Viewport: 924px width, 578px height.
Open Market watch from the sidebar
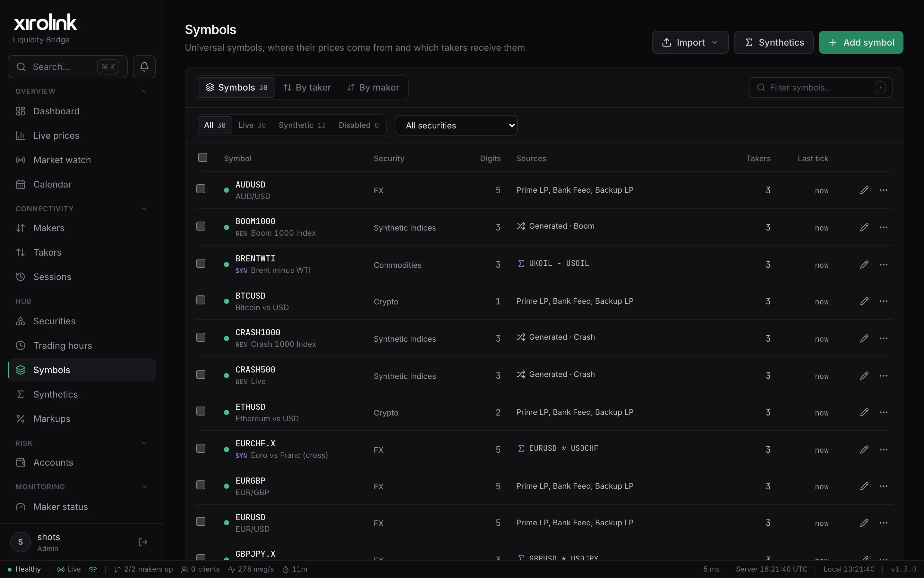pos(82,160)
